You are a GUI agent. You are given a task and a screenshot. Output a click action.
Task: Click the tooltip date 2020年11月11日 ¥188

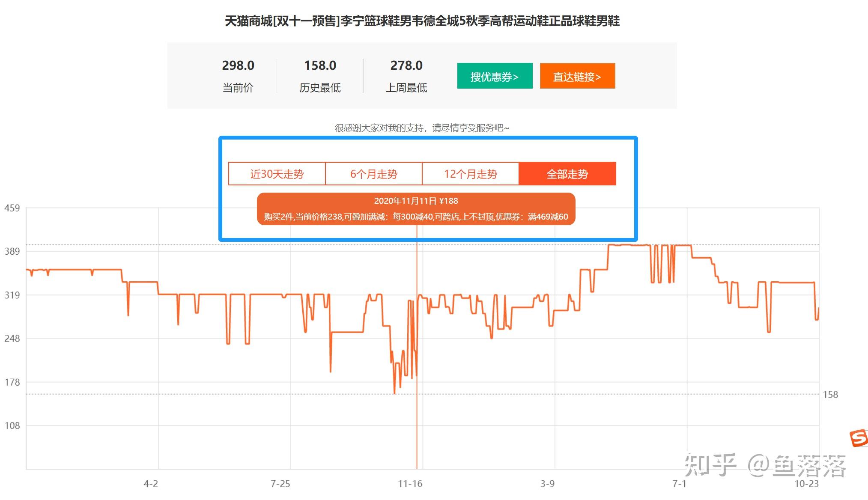[x=416, y=201]
